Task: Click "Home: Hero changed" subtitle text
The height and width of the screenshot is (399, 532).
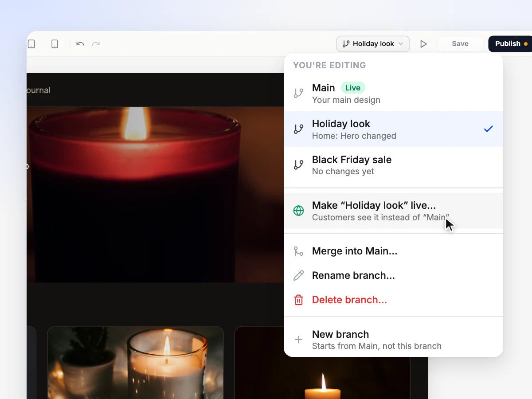Action: pos(354,136)
